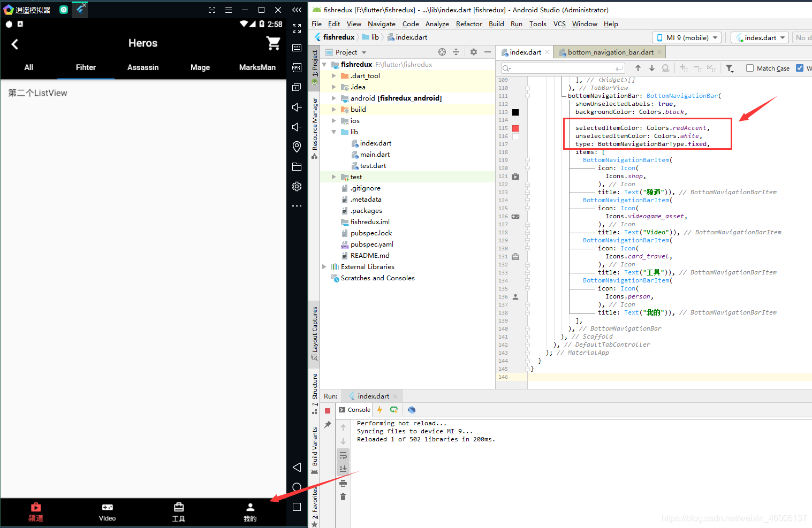Select pubspec.yaml in project tree

(371, 244)
